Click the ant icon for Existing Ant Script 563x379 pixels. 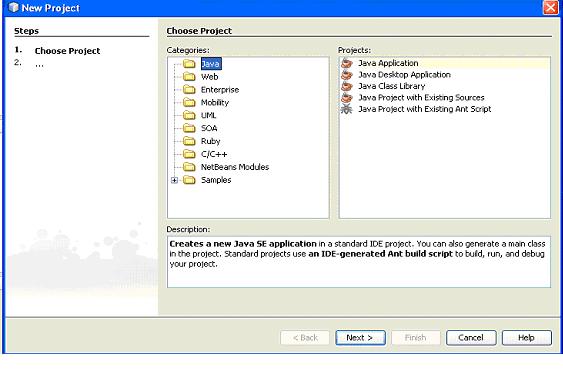[347, 109]
